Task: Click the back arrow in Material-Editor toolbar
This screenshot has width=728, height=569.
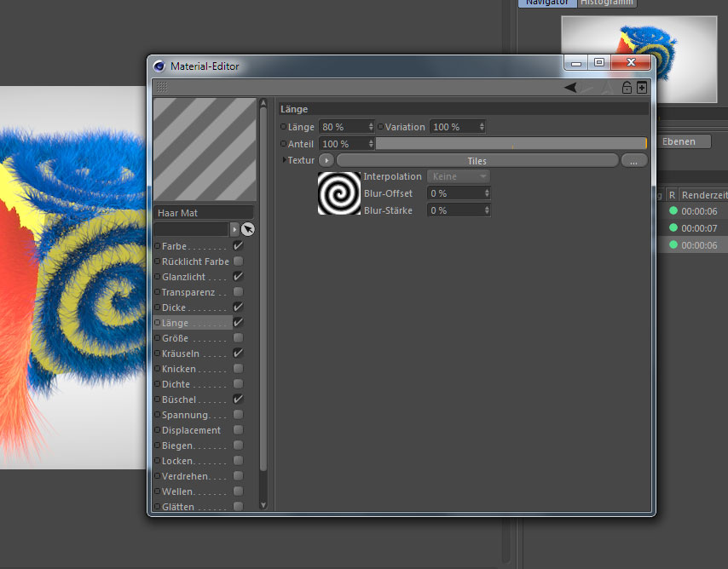Action: click(570, 87)
